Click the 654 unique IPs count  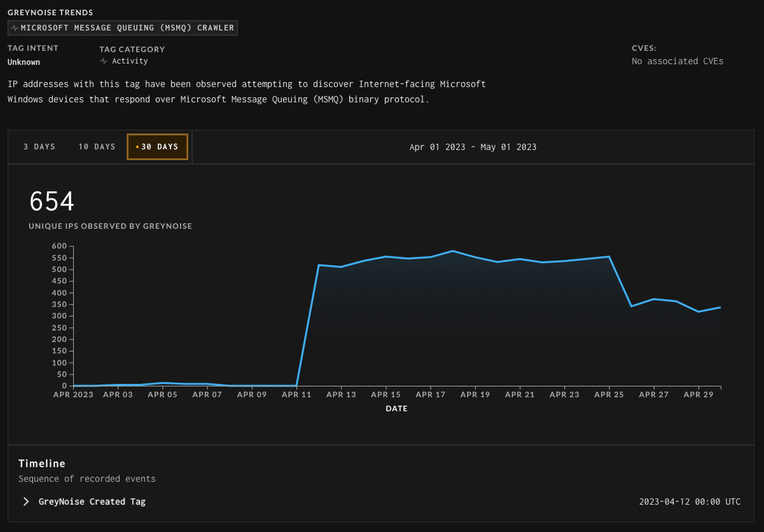pyautogui.click(x=52, y=202)
